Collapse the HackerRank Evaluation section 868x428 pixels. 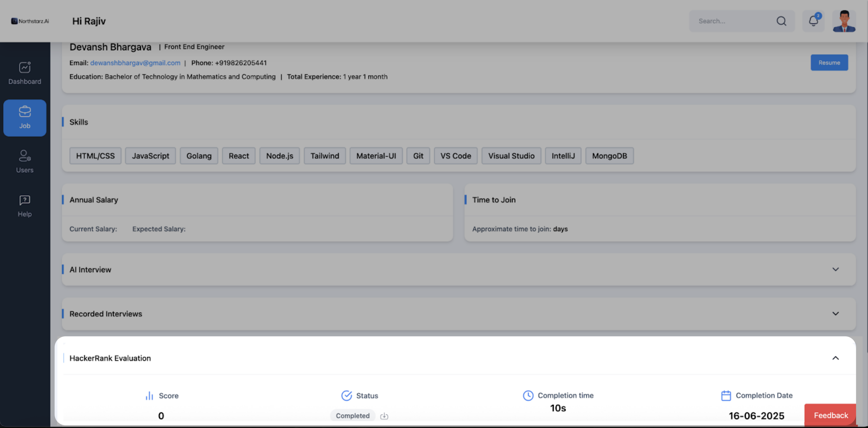tap(835, 358)
